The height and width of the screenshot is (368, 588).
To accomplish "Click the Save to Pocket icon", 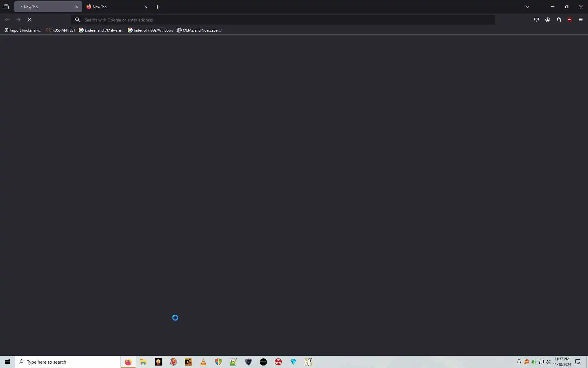I will pos(537,20).
